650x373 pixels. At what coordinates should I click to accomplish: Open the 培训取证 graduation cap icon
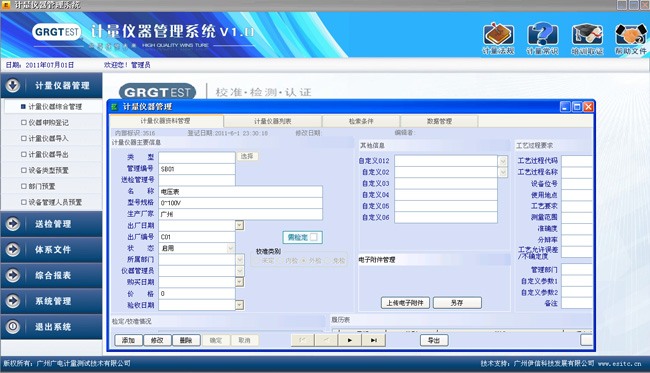click(x=587, y=34)
